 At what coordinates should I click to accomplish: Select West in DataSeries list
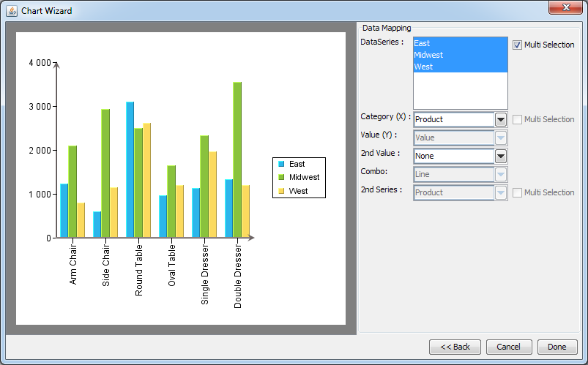460,67
